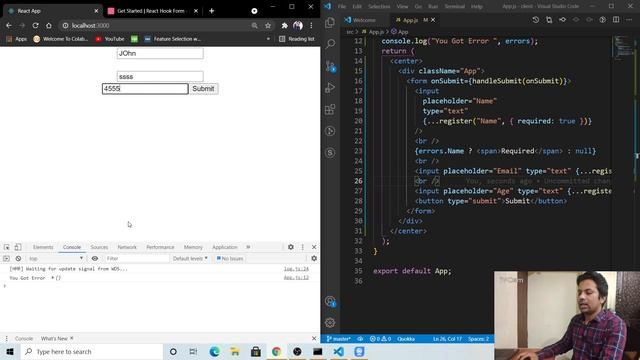Bookmark this page with the star icon
Screen dimensions: 640x360
(268, 25)
